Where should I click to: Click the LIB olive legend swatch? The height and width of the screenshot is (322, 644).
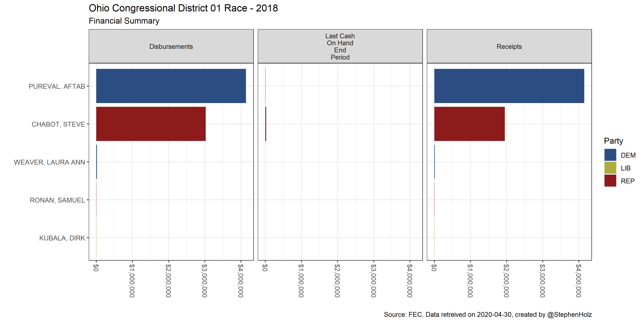610,168
